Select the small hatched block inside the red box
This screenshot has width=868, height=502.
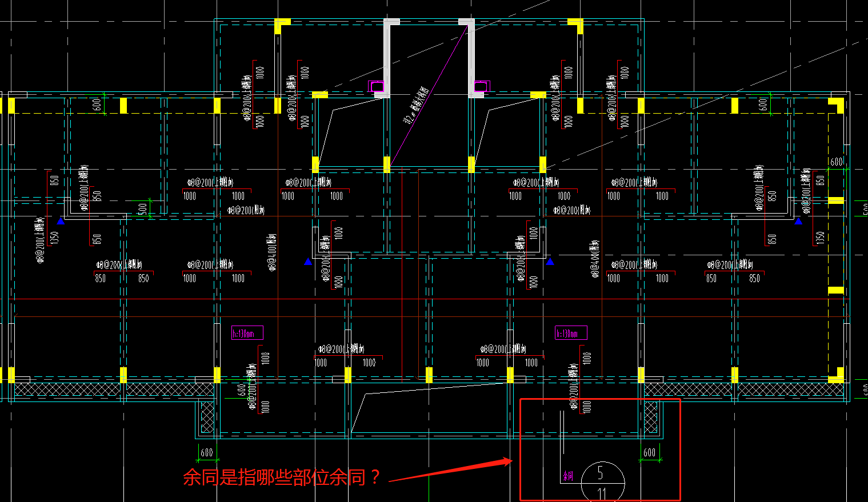point(651,417)
